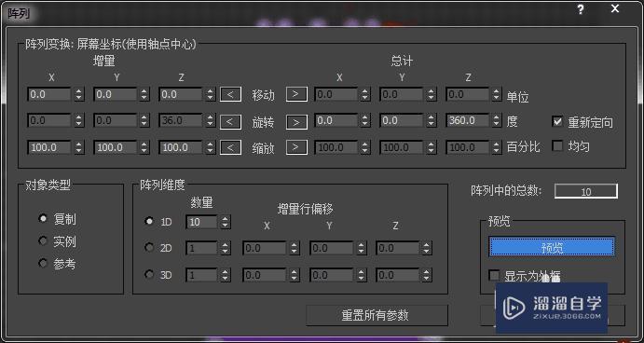
Task: Click spinner arrows of 3D count
Action: 225,275
